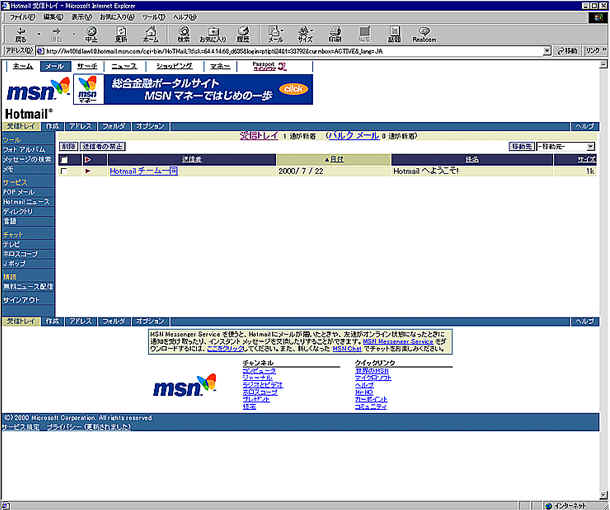Click the 移動 Go button beside the address bar
The height and width of the screenshot is (510, 610).
coord(568,51)
